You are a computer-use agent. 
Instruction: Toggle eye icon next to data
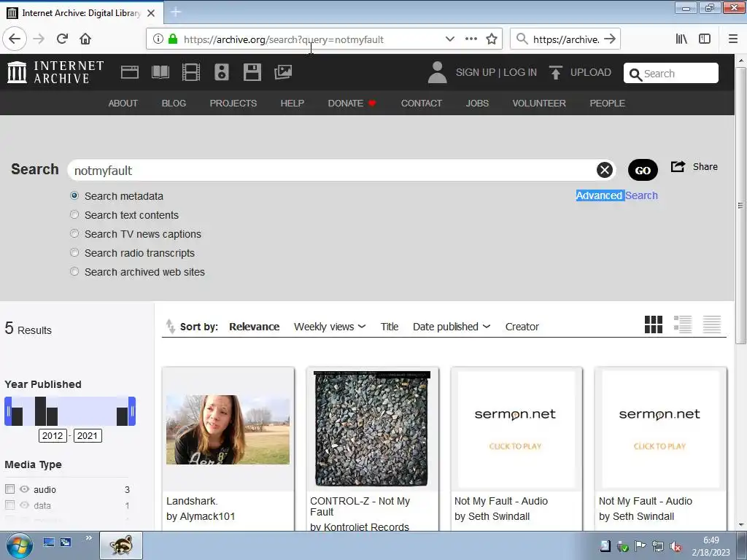pos(24,505)
